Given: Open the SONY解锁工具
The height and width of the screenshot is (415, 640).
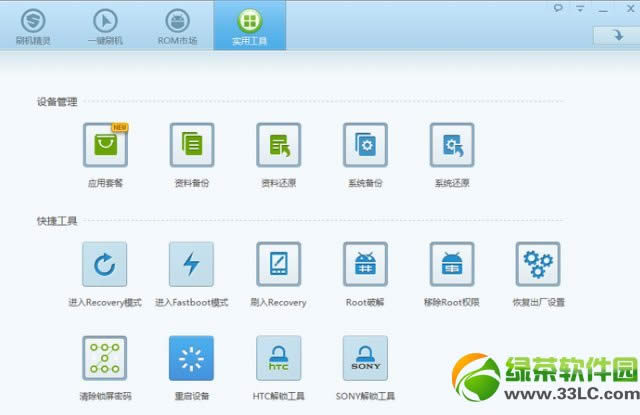Looking at the screenshot, I should click(x=365, y=358).
